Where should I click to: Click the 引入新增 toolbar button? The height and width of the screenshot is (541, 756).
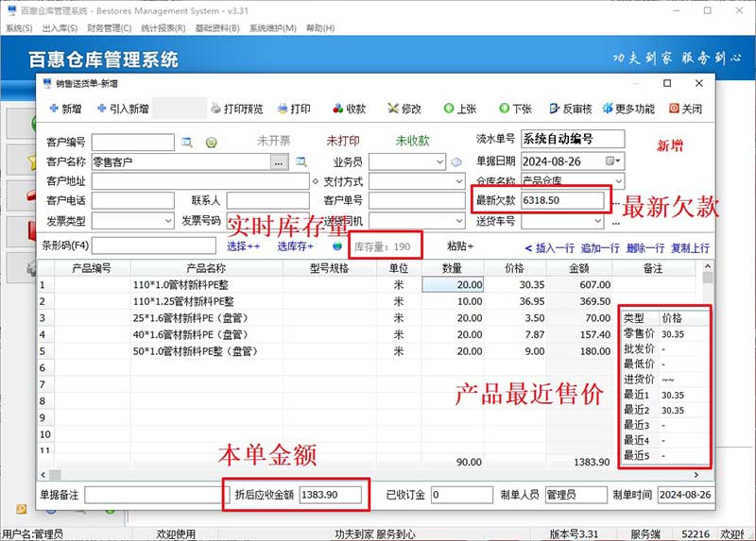(123, 109)
